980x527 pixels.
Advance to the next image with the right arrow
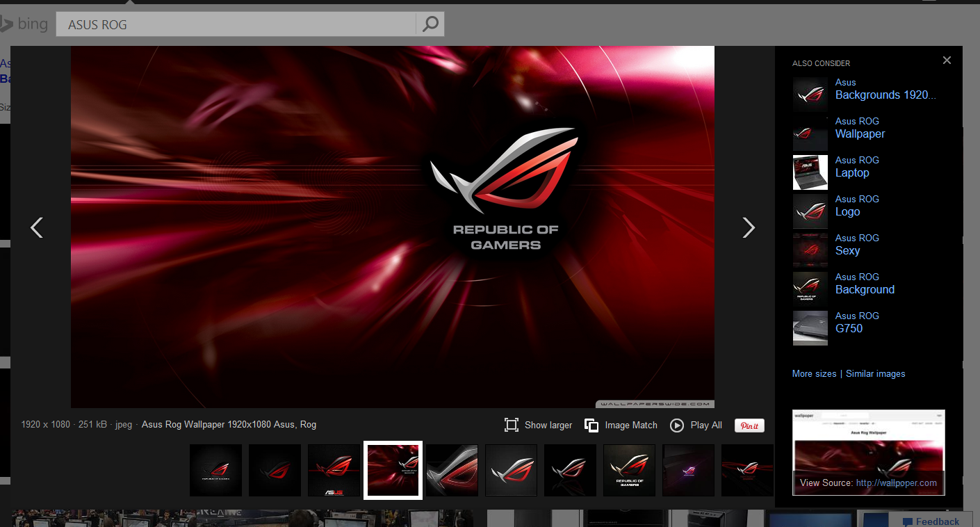point(749,227)
